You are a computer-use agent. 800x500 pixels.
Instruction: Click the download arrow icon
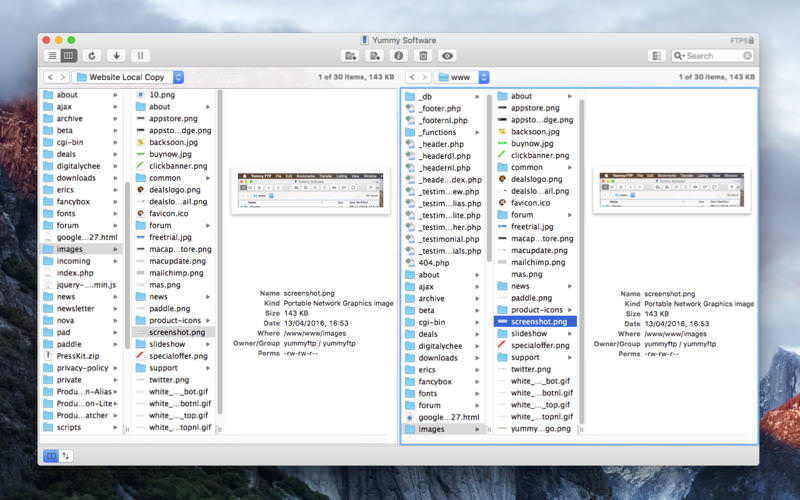(117, 56)
